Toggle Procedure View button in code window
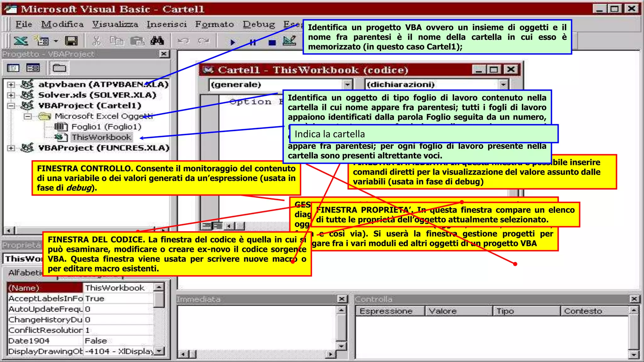This screenshot has width=644, height=362. (x=206, y=226)
